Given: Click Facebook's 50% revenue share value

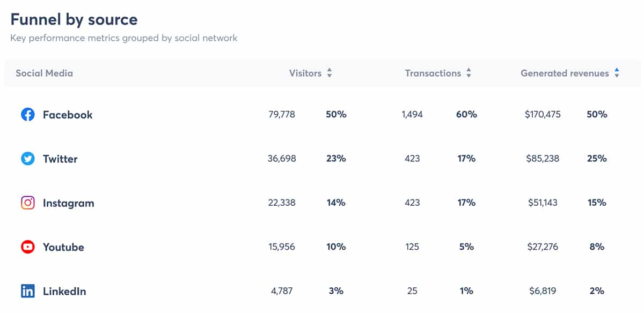Looking at the screenshot, I should 597,114.
